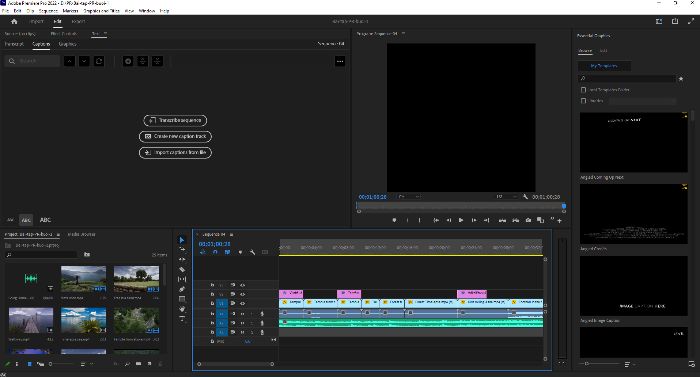700x377 pixels.
Task: Select the Razor tool in tools panel
Action: tap(182, 269)
